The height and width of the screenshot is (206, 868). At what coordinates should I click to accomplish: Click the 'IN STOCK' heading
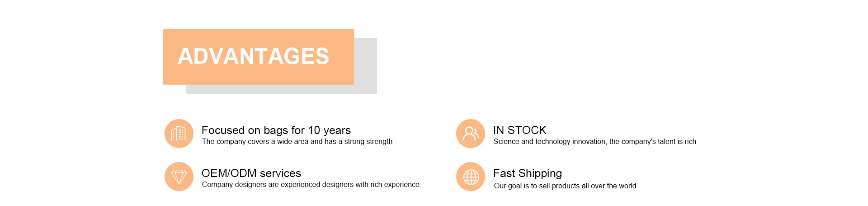[519, 130]
